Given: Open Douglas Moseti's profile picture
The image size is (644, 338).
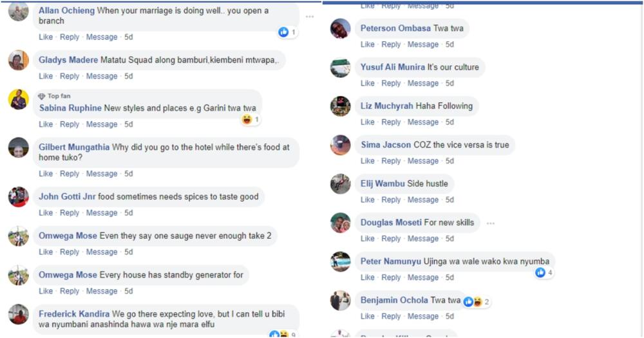Looking at the screenshot, I should coord(341,223).
